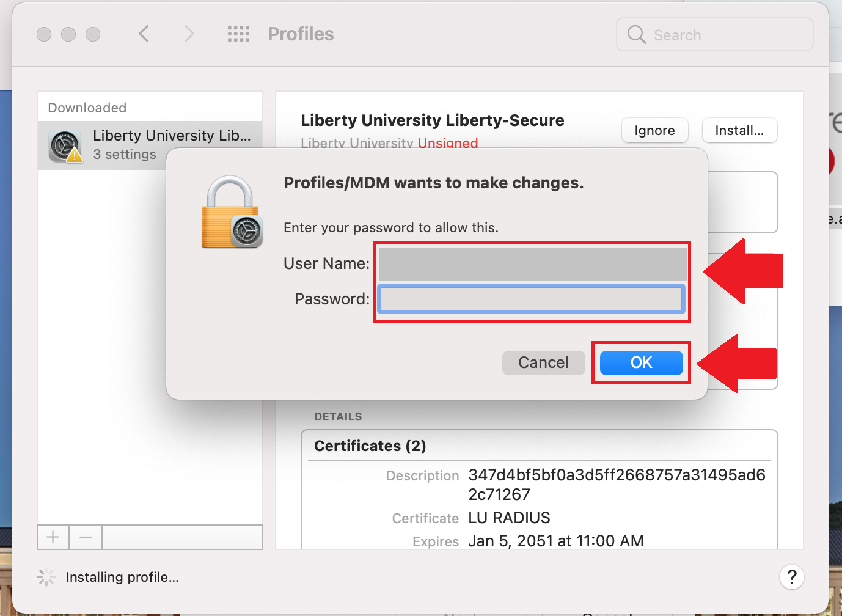The width and height of the screenshot is (842, 616).
Task: Click the back navigation arrow
Action: point(144,34)
